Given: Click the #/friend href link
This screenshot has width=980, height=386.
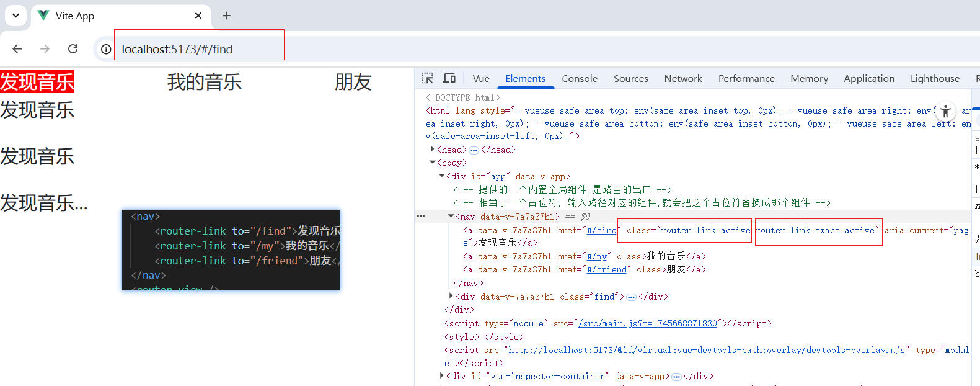Looking at the screenshot, I should coord(606,269).
